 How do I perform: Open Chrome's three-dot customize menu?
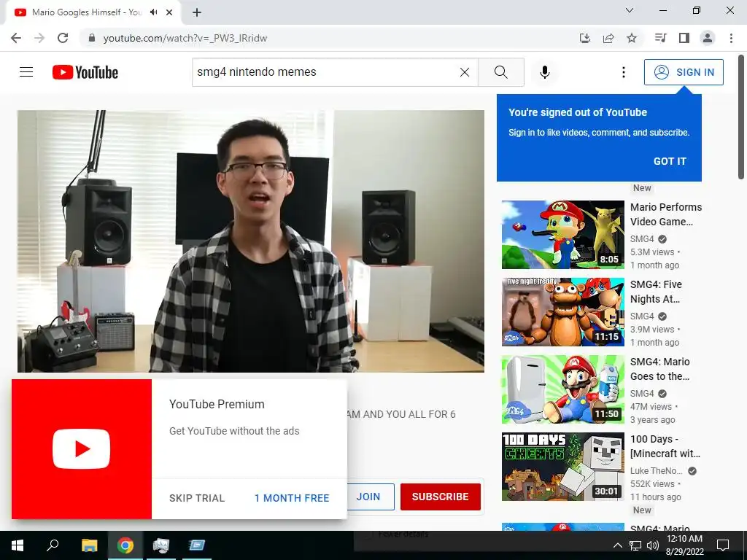[x=731, y=38]
